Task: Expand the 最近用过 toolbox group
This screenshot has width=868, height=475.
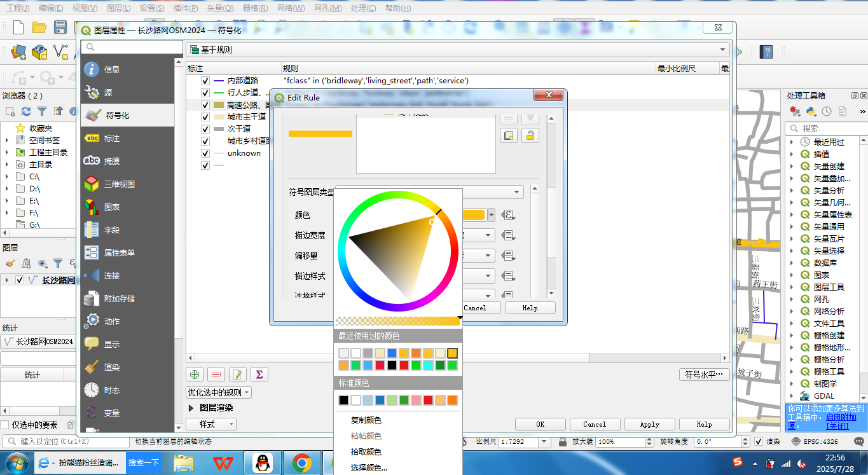Action: tap(792, 142)
